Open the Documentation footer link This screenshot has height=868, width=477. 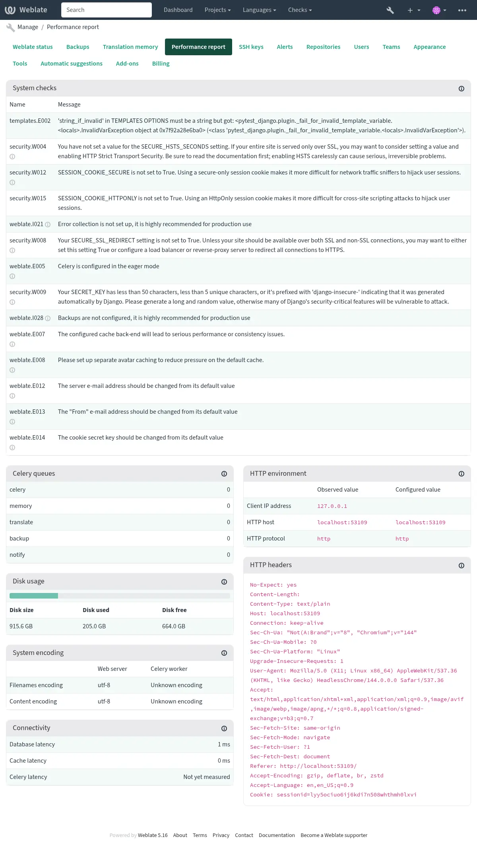tap(277, 835)
